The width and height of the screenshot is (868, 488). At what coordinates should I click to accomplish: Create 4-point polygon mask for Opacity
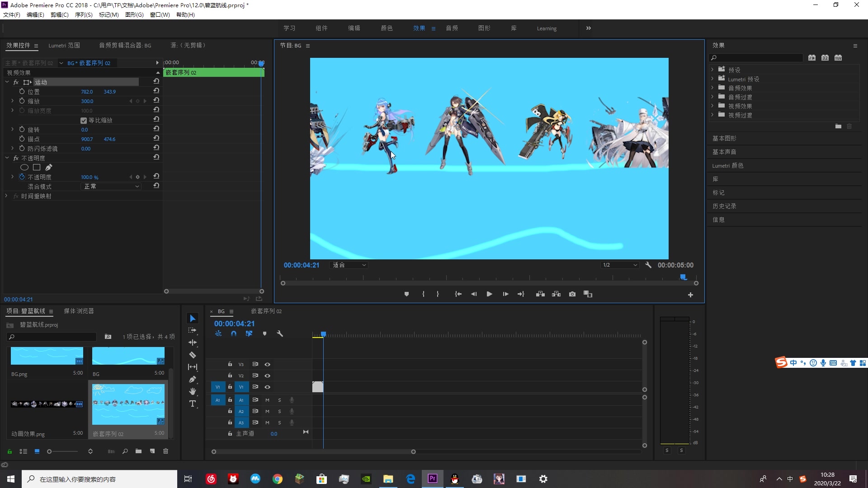(x=37, y=168)
